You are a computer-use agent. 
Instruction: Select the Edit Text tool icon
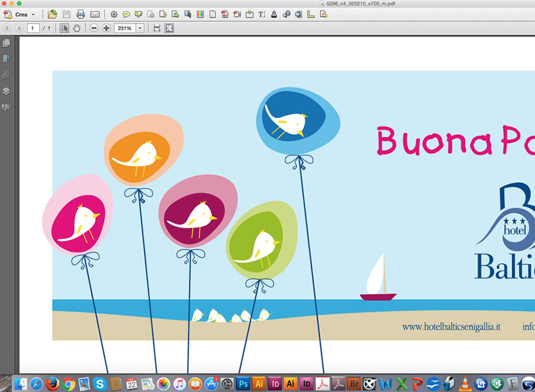(x=262, y=14)
